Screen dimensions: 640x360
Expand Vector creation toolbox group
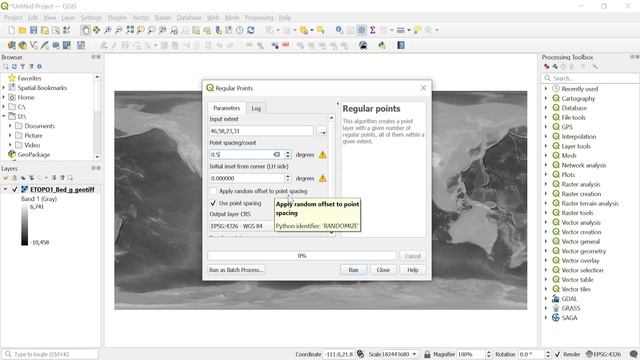click(546, 232)
